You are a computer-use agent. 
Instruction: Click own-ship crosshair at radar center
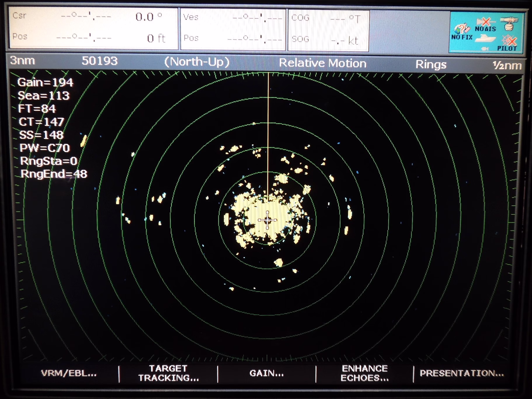click(267, 220)
